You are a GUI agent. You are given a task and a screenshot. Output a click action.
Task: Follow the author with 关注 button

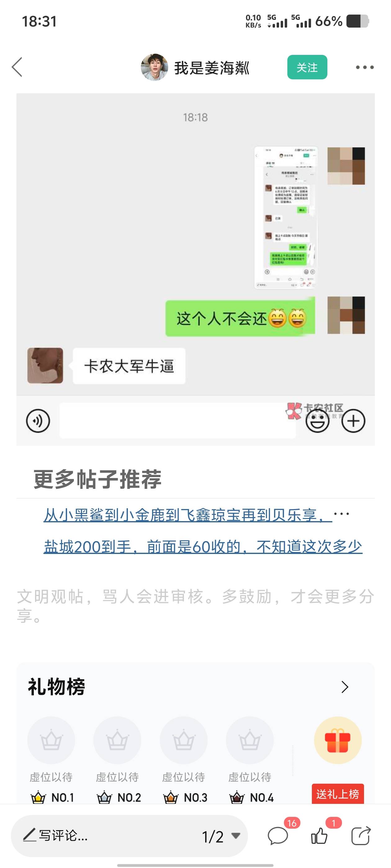(x=307, y=67)
